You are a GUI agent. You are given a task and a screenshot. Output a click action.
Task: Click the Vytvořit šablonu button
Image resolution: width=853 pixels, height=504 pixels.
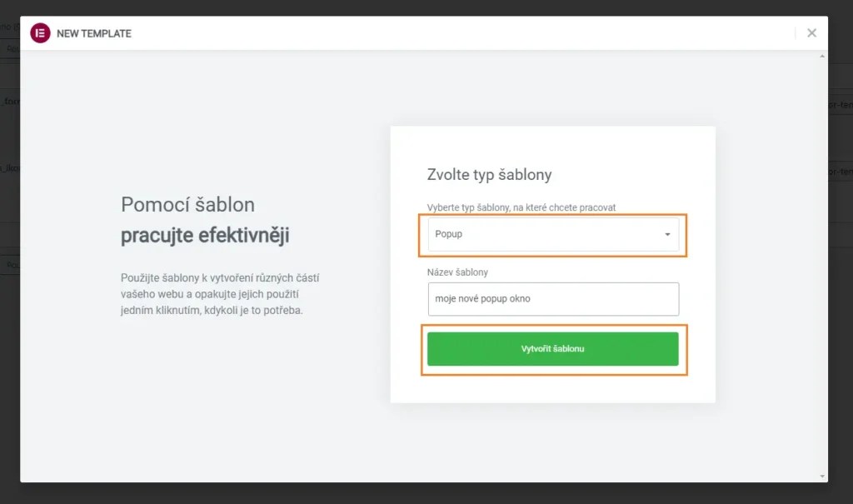point(553,348)
